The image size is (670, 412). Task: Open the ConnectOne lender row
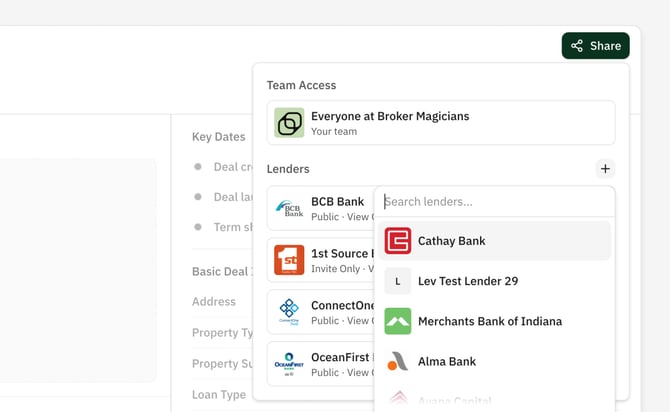click(320, 312)
